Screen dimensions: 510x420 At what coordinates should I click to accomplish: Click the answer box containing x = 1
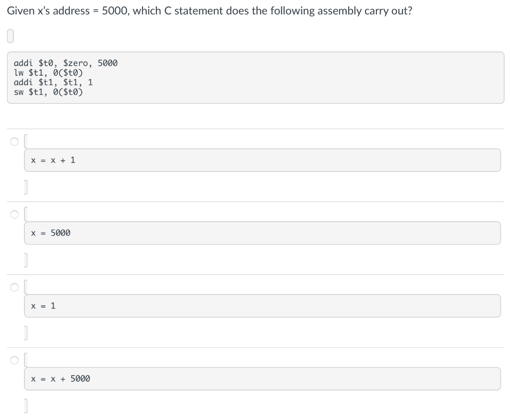tap(262, 305)
